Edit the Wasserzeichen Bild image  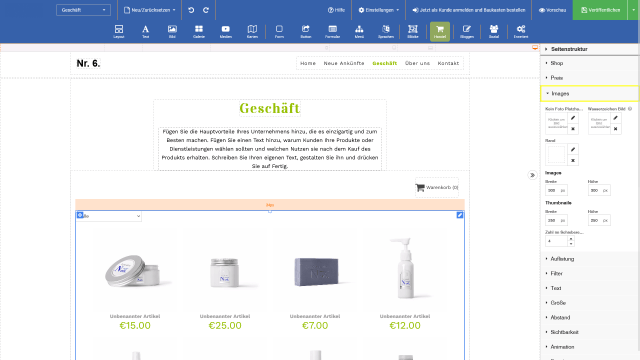tap(616, 118)
